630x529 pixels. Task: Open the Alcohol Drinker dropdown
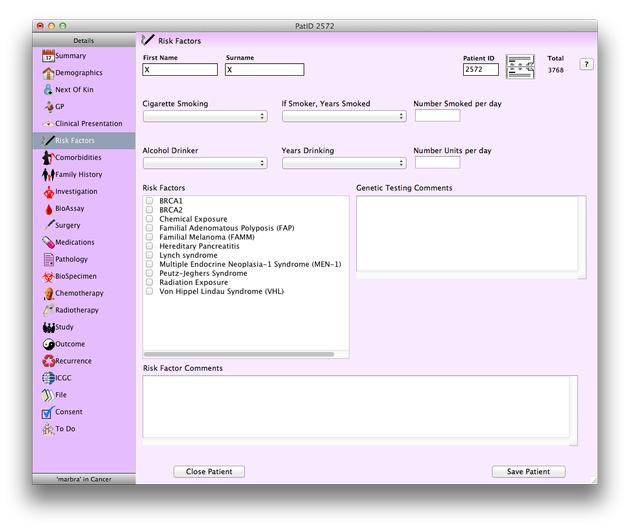205,163
